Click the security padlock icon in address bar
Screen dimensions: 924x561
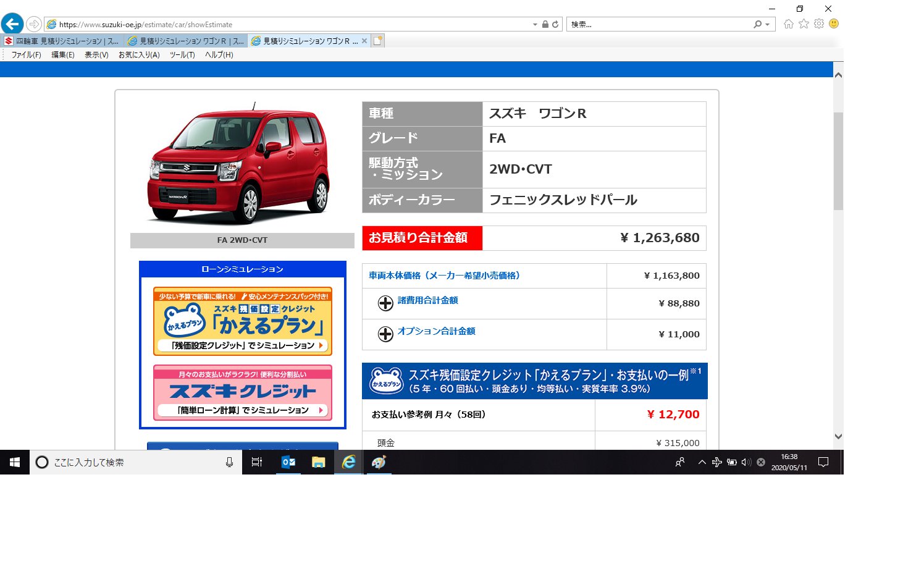tap(545, 24)
